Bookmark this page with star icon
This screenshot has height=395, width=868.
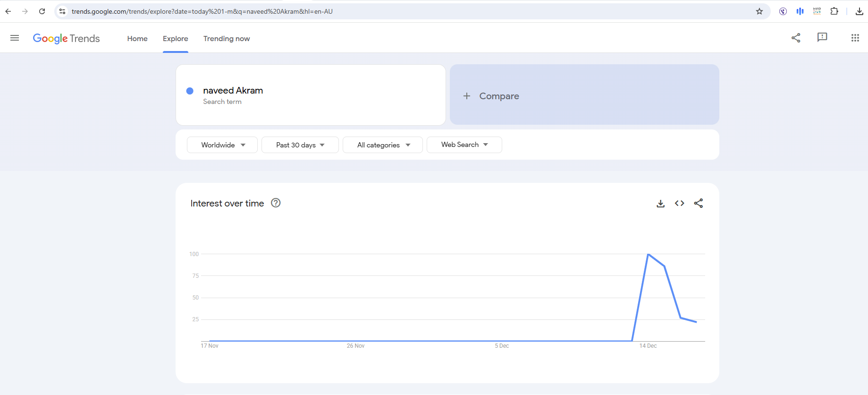point(759,11)
